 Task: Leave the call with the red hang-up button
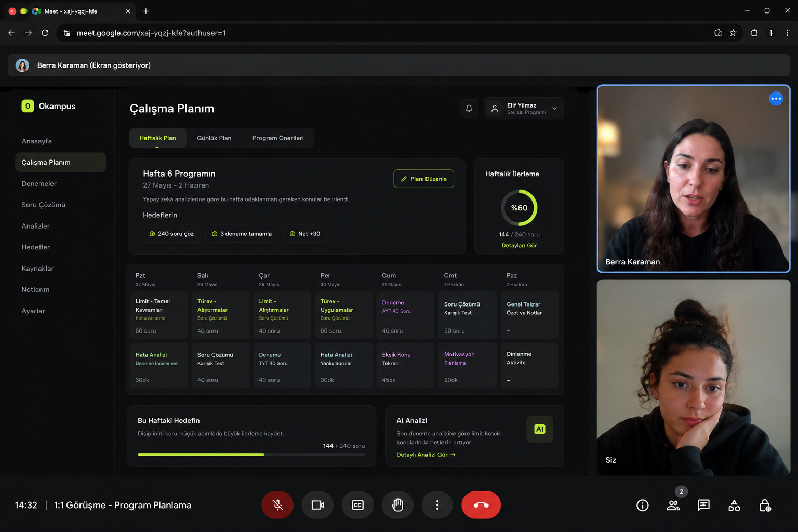(481, 505)
